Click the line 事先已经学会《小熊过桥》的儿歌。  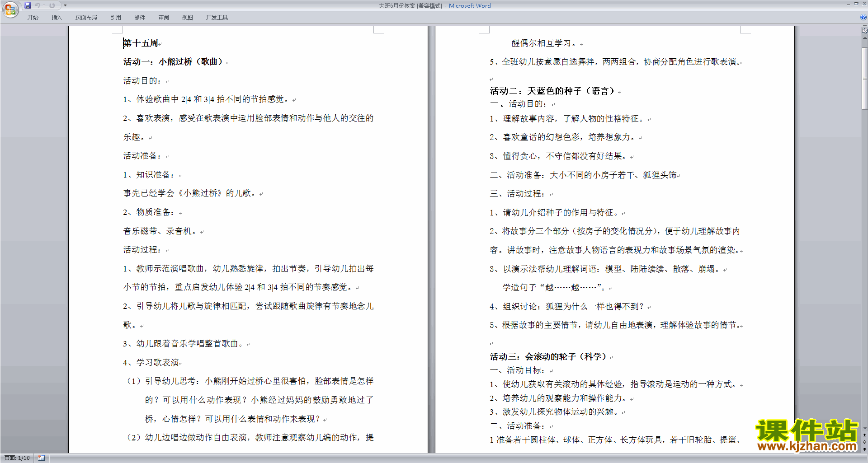click(x=191, y=193)
